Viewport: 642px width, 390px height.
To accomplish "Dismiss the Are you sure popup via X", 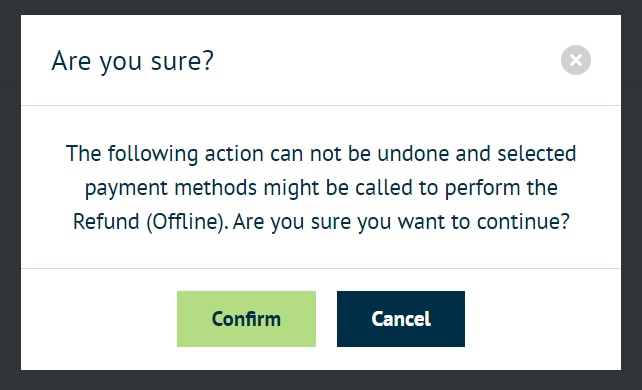I will 576,60.
